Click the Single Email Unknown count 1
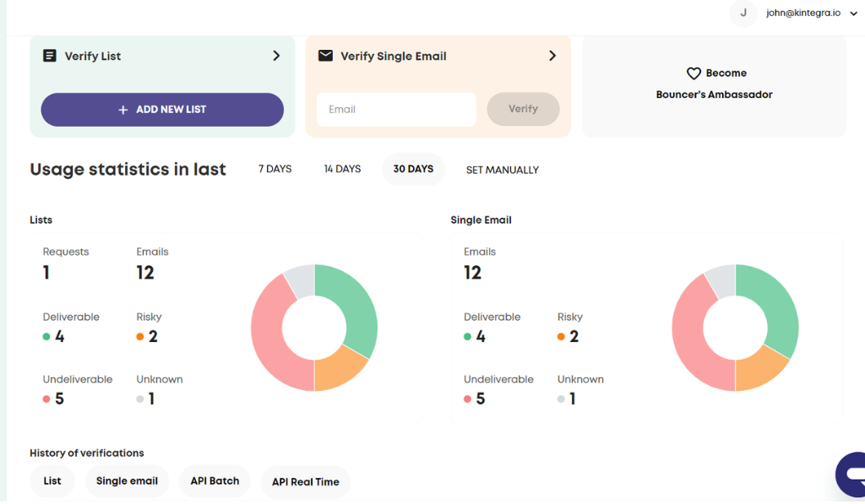865x504 pixels. (x=573, y=398)
